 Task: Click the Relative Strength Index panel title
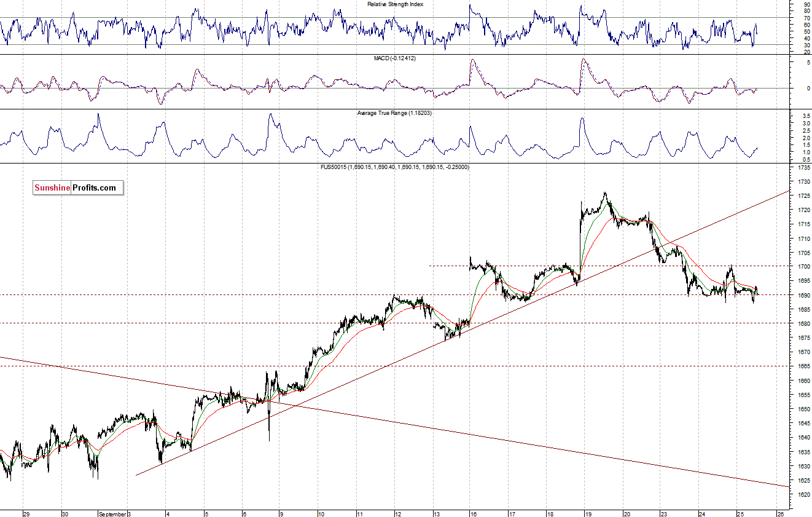395,4
